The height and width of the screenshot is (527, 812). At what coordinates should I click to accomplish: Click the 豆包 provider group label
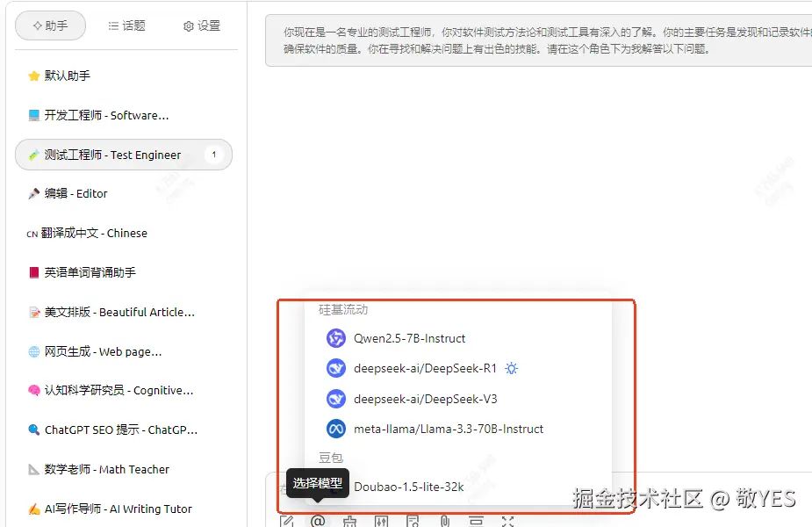331,458
